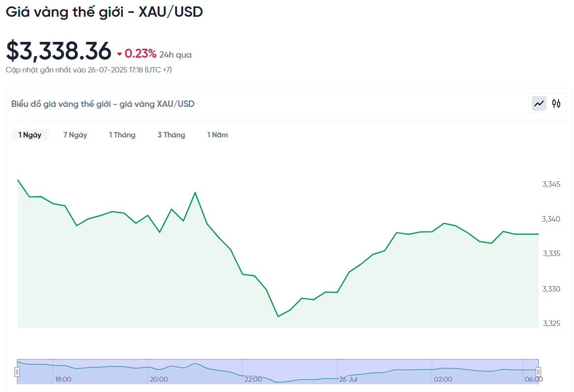Click the Biểu đồ giá vàng chart title

103,104
